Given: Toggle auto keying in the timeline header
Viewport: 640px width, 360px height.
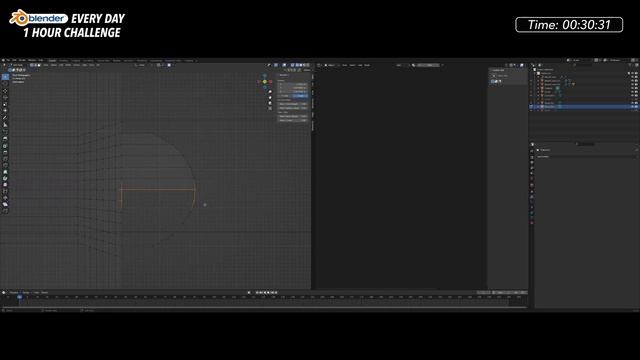Looking at the screenshot, I should (x=249, y=292).
